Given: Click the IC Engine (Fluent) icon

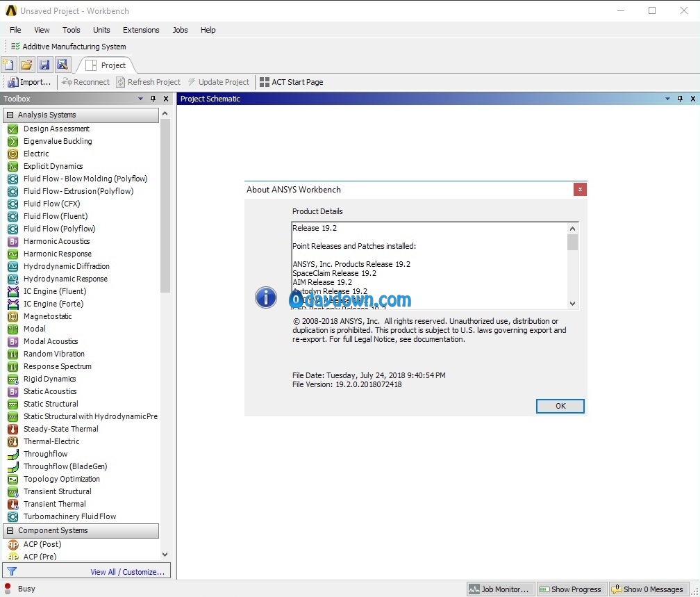Looking at the screenshot, I should click(x=13, y=291).
